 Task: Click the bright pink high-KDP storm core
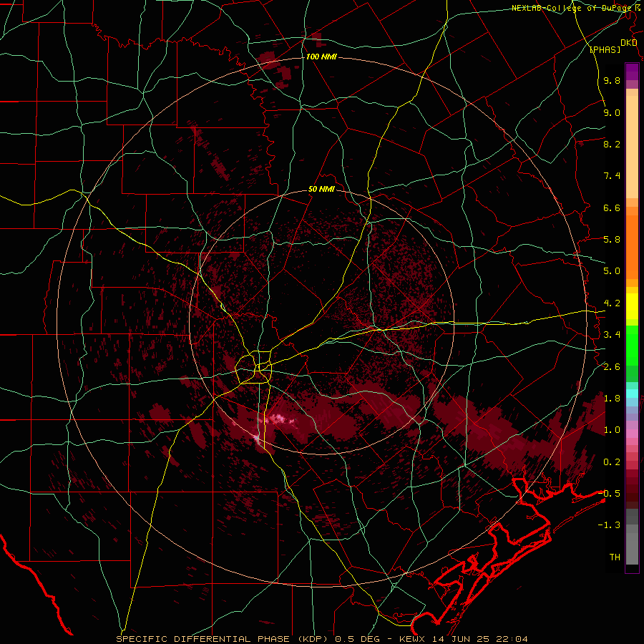click(x=278, y=419)
